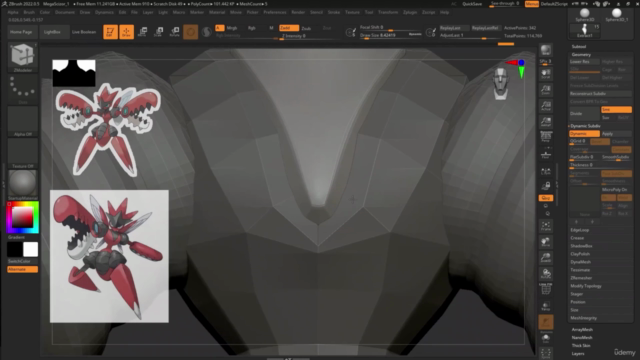Toggle the Transp transparency icon
The image size is (640, 360).
[x=546, y=306]
